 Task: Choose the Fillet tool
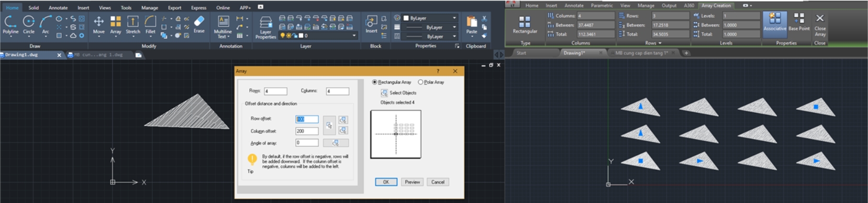(x=150, y=24)
